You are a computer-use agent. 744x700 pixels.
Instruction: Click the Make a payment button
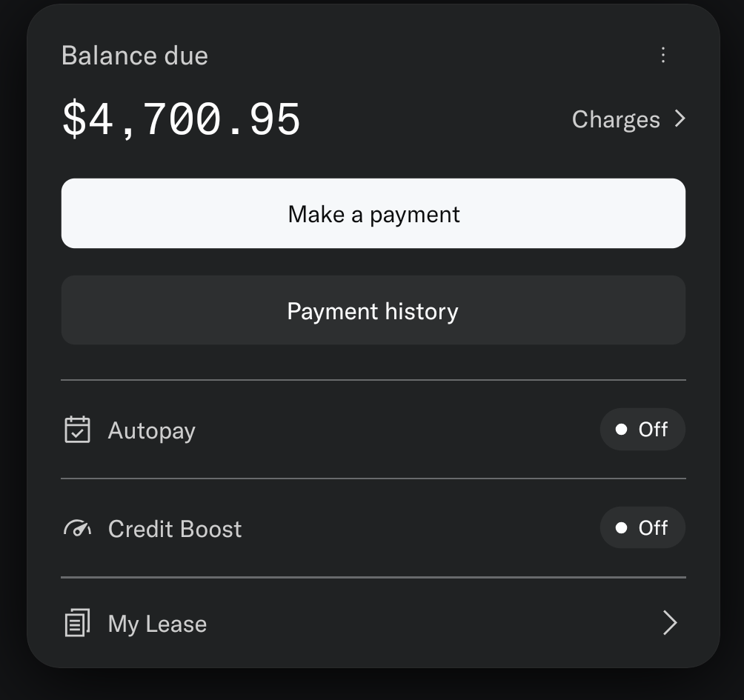pyautogui.click(x=373, y=214)
